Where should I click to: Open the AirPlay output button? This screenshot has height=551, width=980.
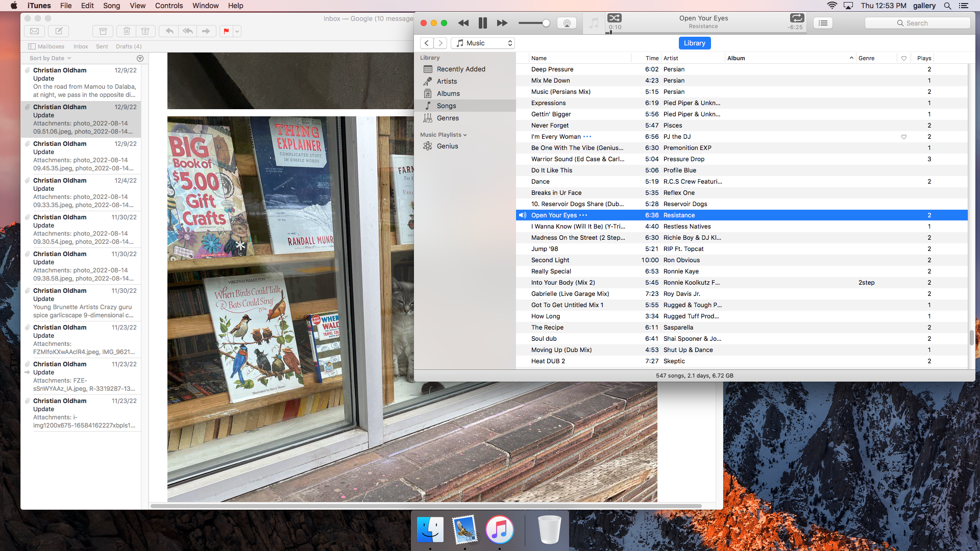567,23
